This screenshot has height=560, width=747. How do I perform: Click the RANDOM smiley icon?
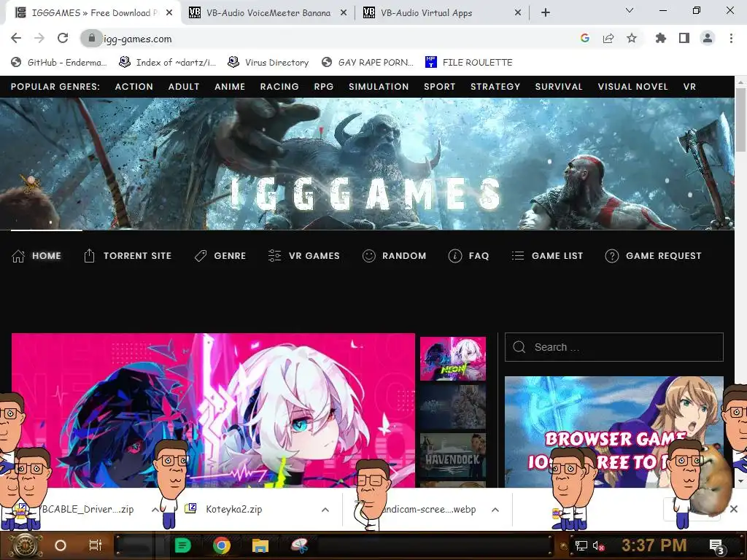point(368,256)
